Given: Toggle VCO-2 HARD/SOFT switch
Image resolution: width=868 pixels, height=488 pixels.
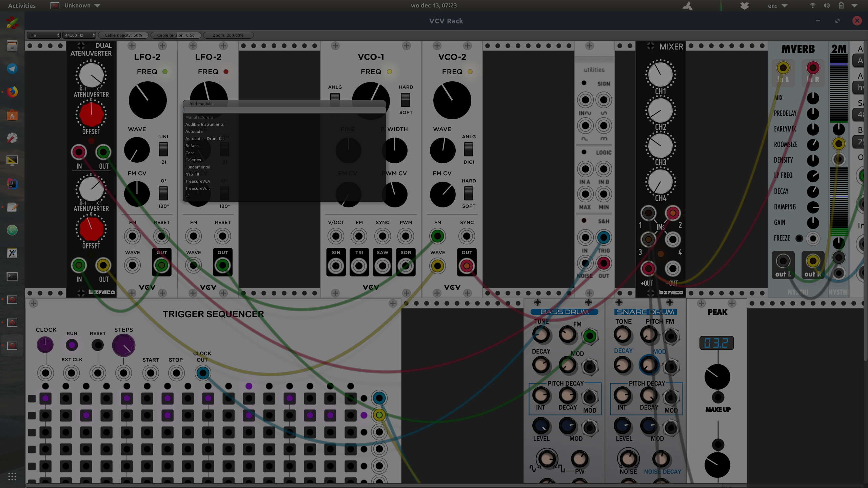Looking at the screenshot, I should pyautogui.click(x=469, y=193).
